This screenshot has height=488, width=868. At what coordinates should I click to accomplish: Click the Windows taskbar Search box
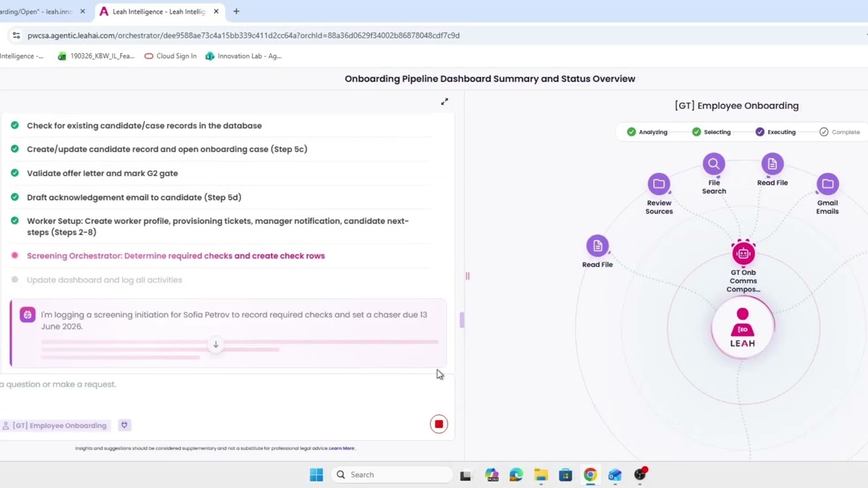391,474
